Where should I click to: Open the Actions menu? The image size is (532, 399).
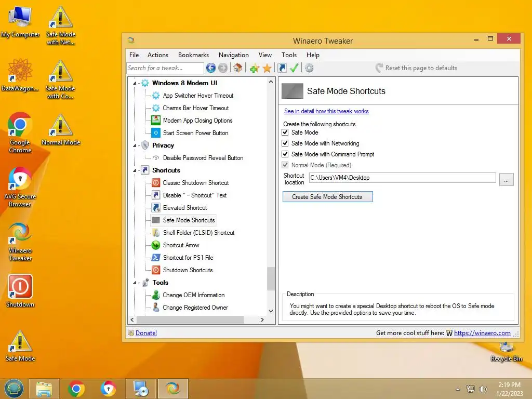click(158, 55)
